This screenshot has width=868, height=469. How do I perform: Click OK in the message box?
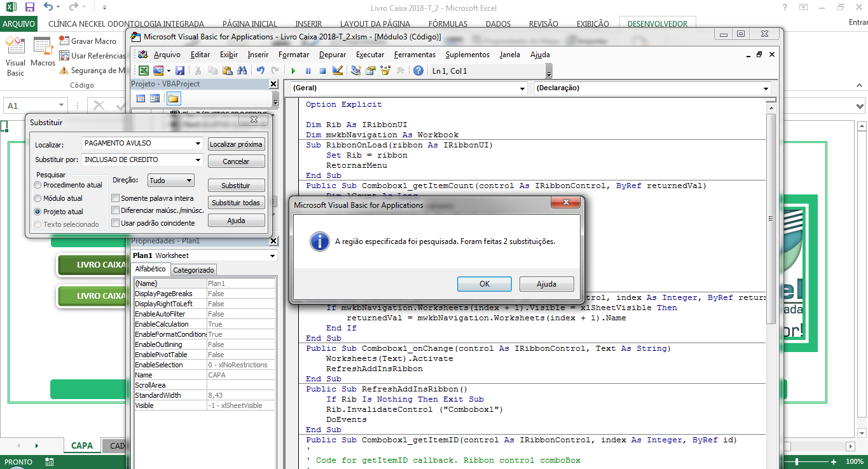pos(485,284)
